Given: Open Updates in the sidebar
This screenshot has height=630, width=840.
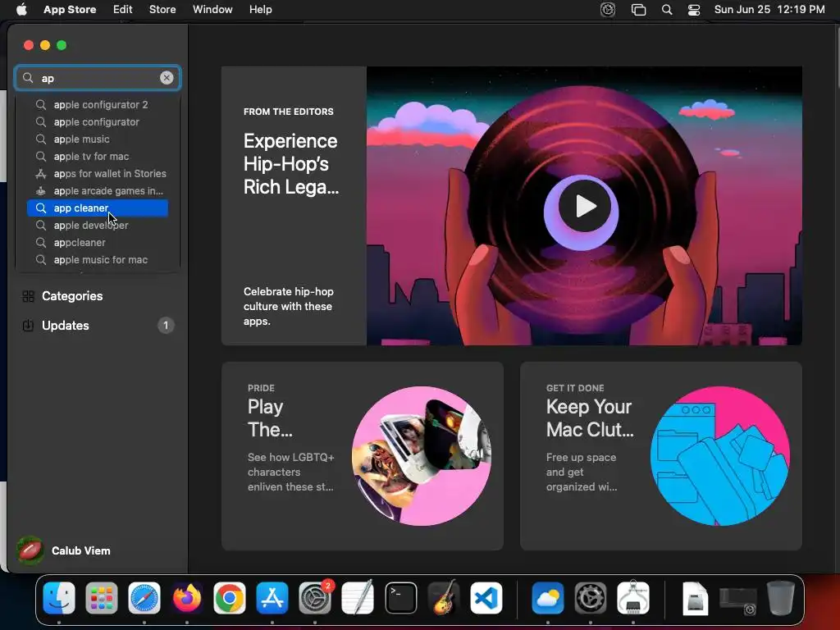Looking at the screenshot, I should click(98, 325).
